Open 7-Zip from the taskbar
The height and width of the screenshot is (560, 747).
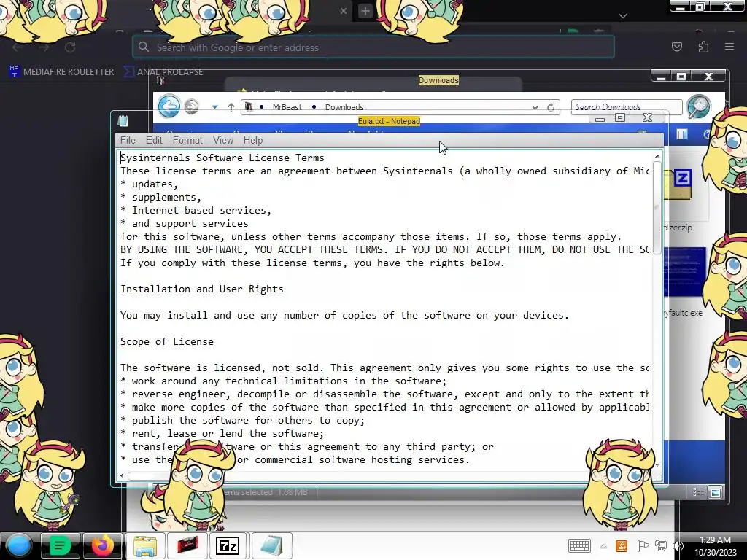point(228,545)
